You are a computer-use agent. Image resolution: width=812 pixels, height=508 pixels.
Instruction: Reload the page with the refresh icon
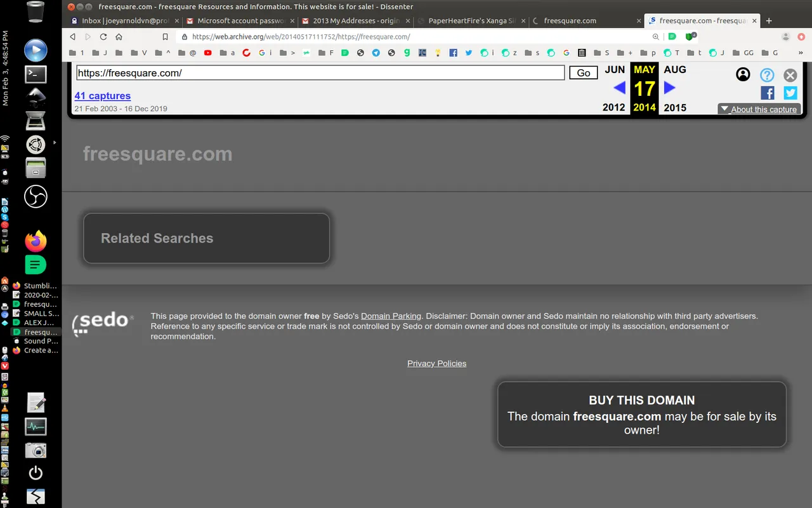click(103, 37)
